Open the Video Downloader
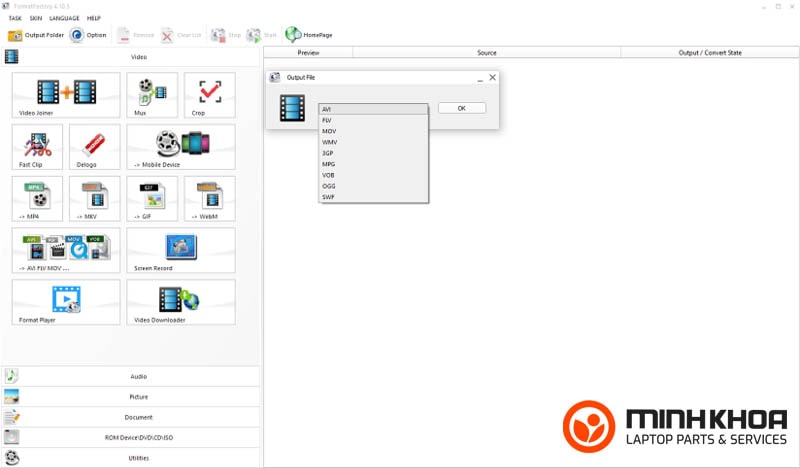 181,302
